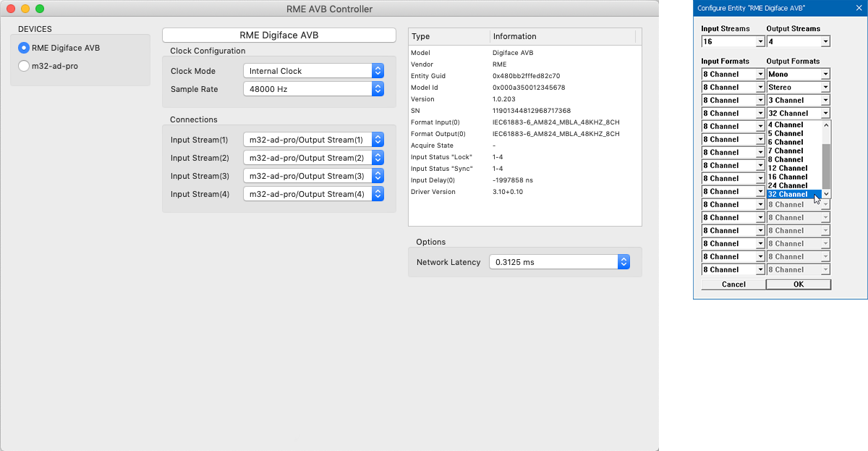This screenshot has width=868, height=451.
Task: Select the RME Digiface AVB device radio button
Action: coord(24,48)
